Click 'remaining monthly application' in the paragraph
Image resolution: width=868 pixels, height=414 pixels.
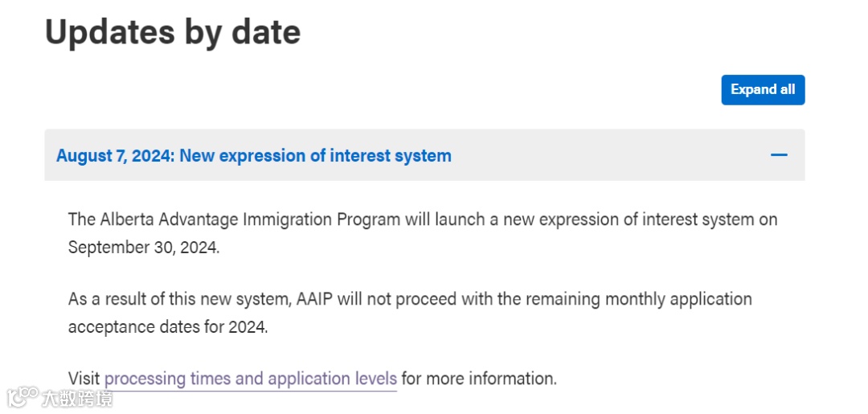click(639, 299)
